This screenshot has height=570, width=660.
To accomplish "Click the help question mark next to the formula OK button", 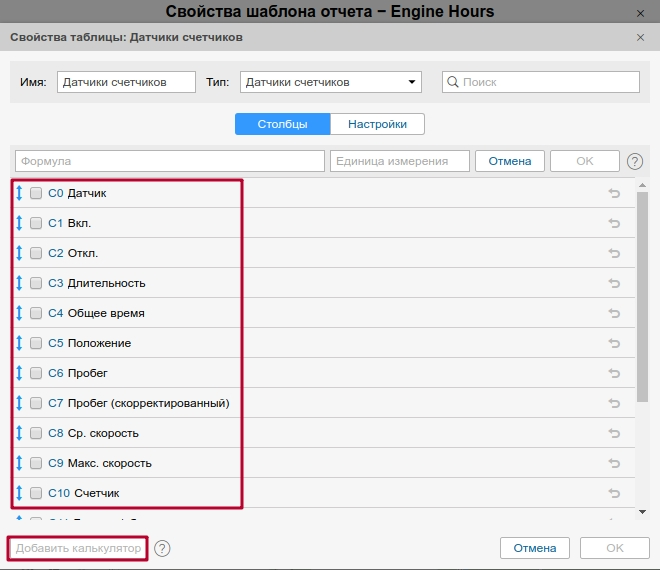I will (635, 161).
